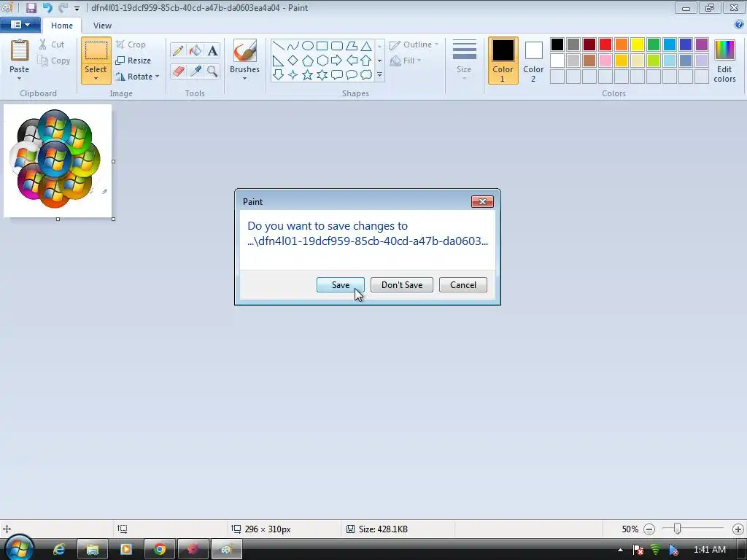Close the Paint save dialog
The height and width of the screenshot is (560, 747).
point(482,201)
